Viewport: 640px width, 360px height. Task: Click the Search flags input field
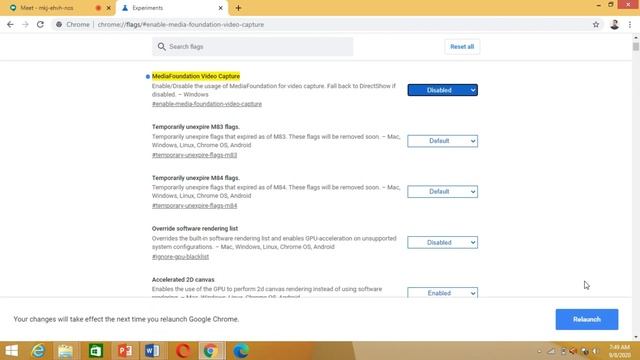tap(253, 47)
